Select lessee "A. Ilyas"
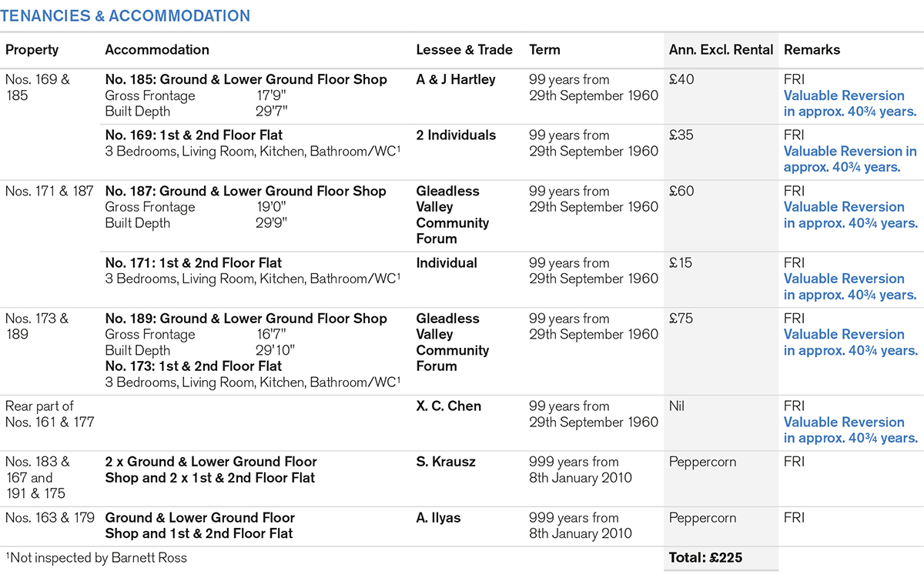Viewport: 924px width, 581px height. [x=438, y=519]
